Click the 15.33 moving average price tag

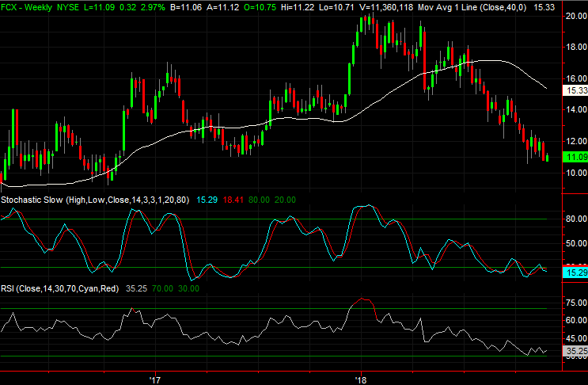(576, 90)
